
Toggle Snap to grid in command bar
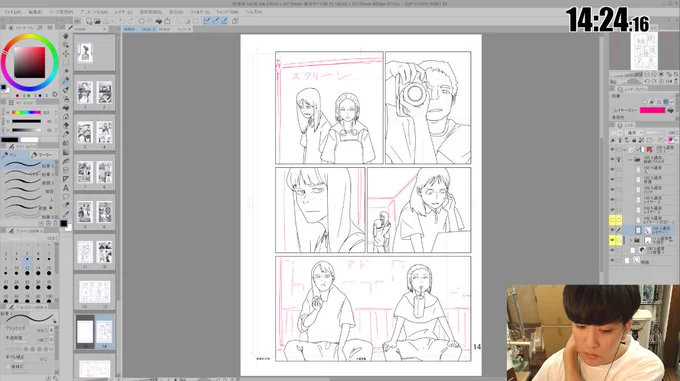[x=225, y=21]
